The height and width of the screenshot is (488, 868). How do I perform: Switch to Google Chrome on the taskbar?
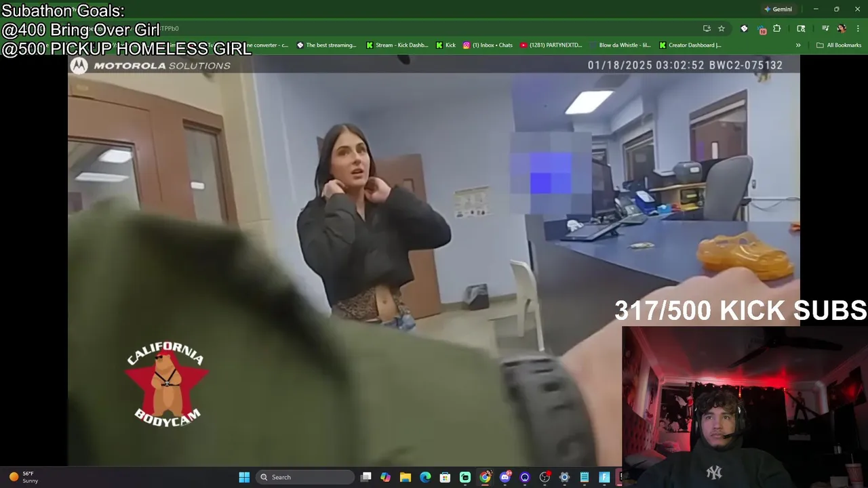click(x=485, y=477)
